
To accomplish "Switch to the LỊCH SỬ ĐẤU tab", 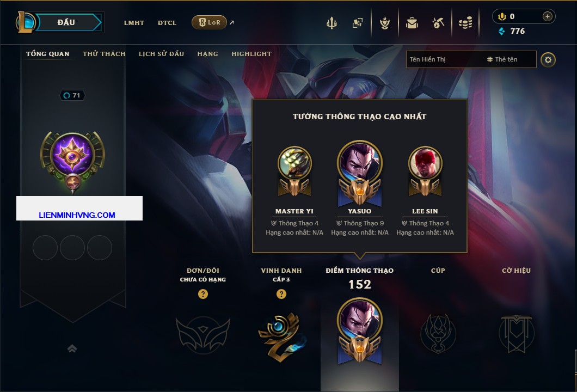I will (161, 54).
